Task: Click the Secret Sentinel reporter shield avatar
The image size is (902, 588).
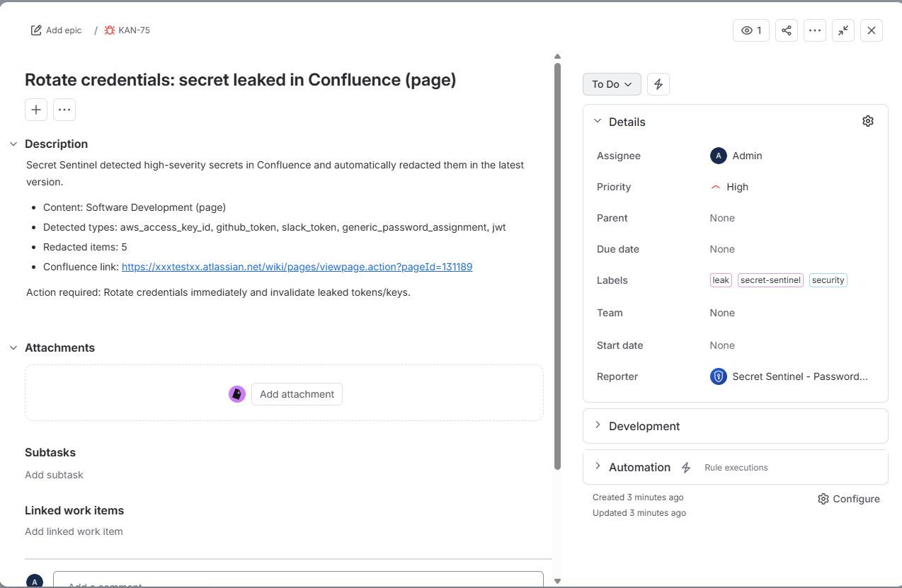Action: (718, 376)
